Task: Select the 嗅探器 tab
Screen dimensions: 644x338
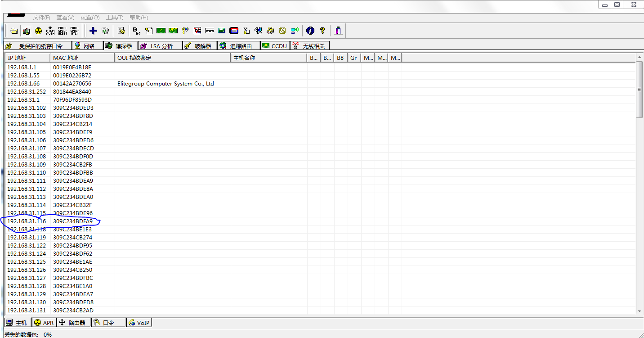Action: point(121,46)
